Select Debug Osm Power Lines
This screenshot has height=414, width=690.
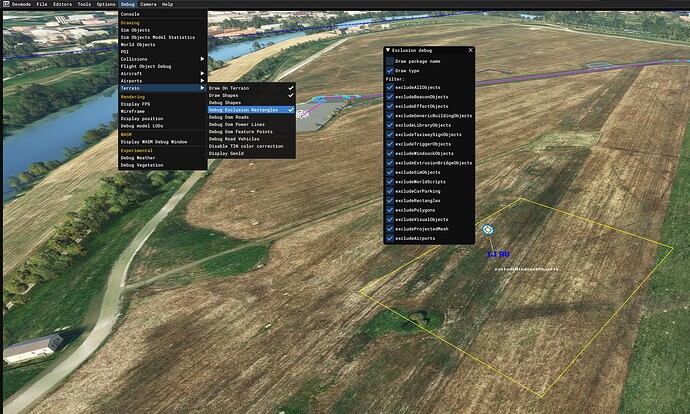pyautogui.click(x=251, y=125)
